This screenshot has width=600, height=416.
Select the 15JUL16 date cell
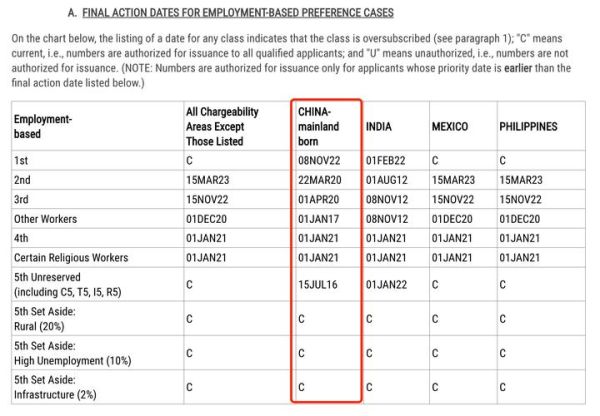coord(318,284)
